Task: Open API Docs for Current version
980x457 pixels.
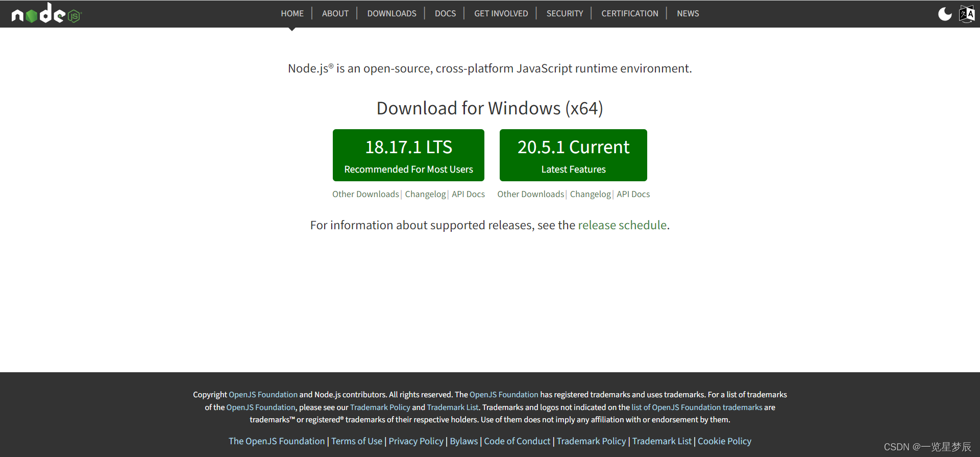Action: click(x=633, y=195)
